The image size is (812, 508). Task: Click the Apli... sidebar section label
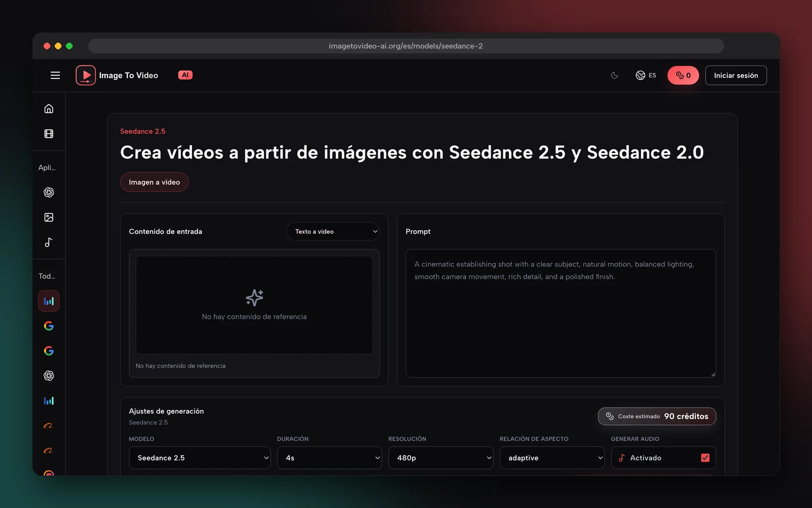coord(47,168)
